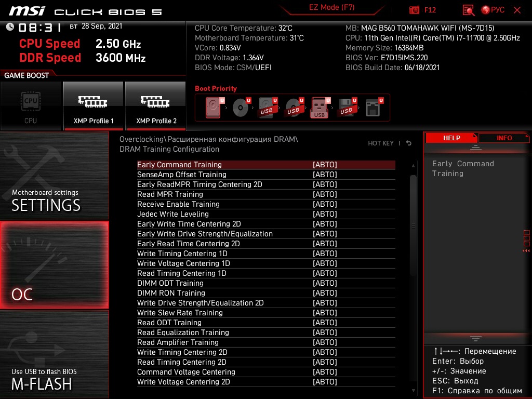Select the Write Voltage Centering 1D row
The width and height of the screenshot is (532, 399).
point(266,263)
